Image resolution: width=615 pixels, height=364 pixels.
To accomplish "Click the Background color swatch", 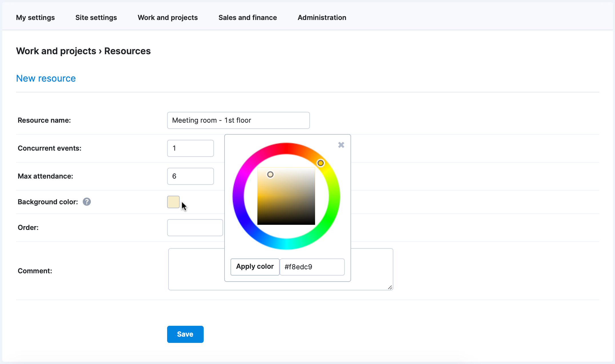I will [173, 202].
